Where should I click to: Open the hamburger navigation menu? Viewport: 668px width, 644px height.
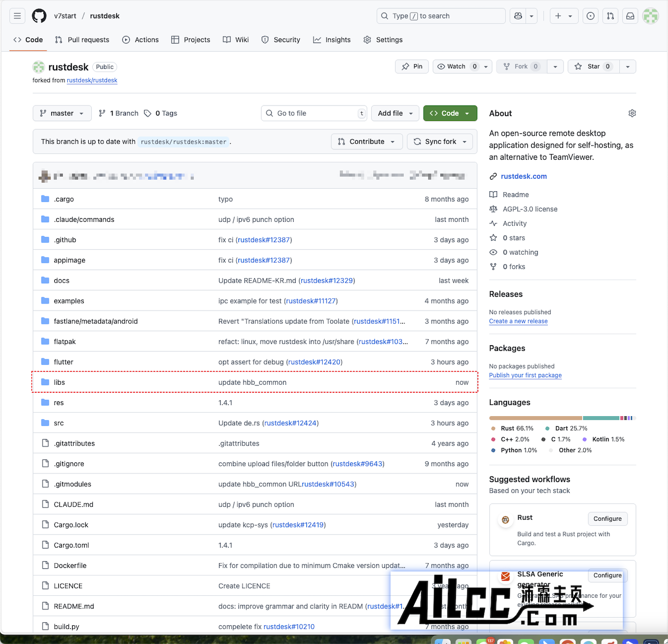point(17,16)
